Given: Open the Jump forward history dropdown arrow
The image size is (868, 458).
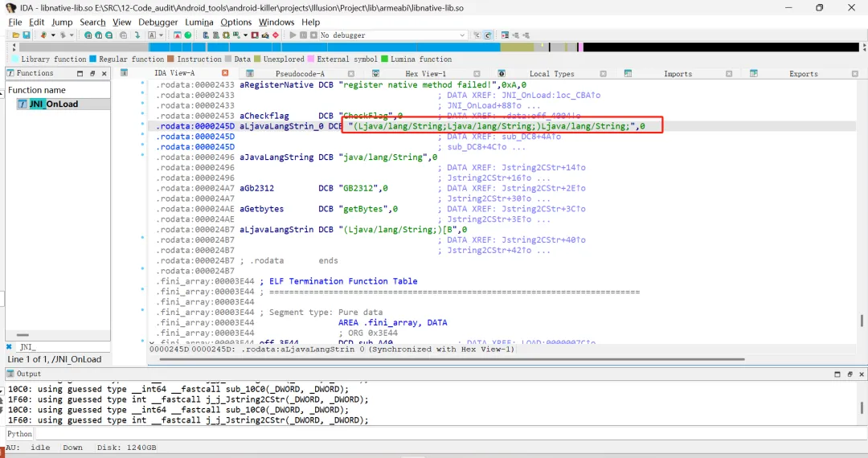Looking at the screenshot, I should (x=72, y=35).
